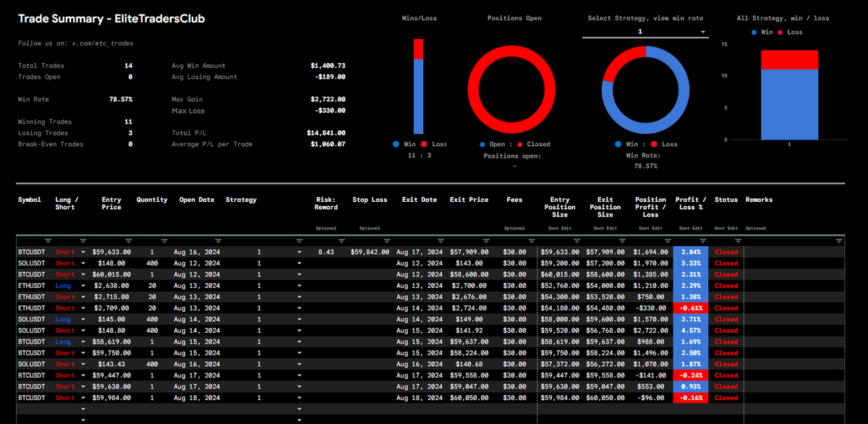868x424 pixels.
Task: Select the Risk:Reward cell 8.43
Action: coord(325,253)
